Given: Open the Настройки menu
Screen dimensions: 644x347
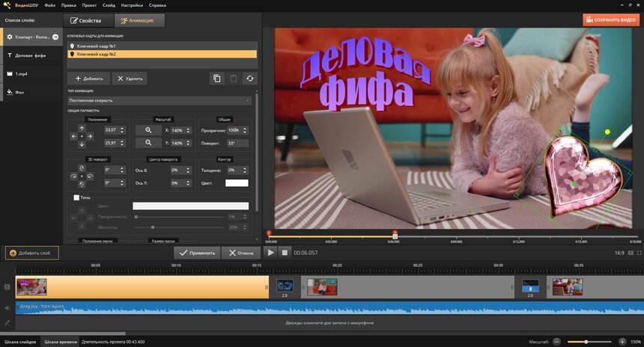Looking at the screenshot, I should [x=132, y=5].
